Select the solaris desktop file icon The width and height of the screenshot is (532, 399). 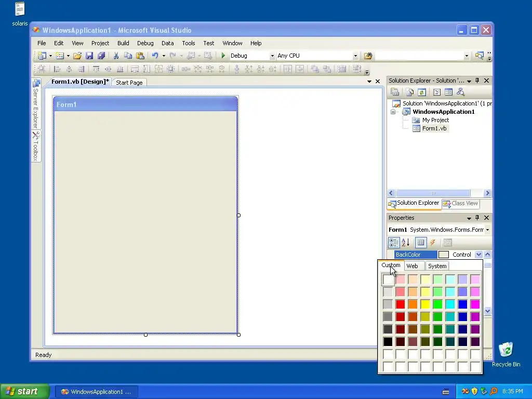[20, 14]
